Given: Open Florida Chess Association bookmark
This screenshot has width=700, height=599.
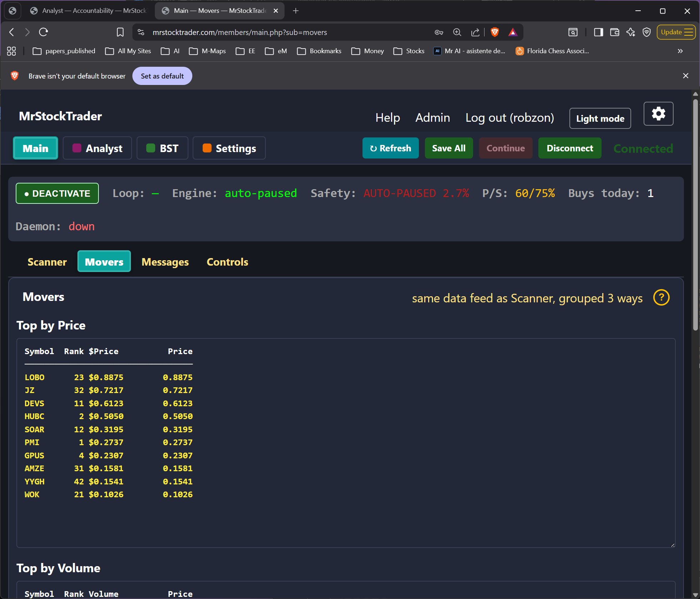Looking at the screenshot, I should tap(552, 51).
